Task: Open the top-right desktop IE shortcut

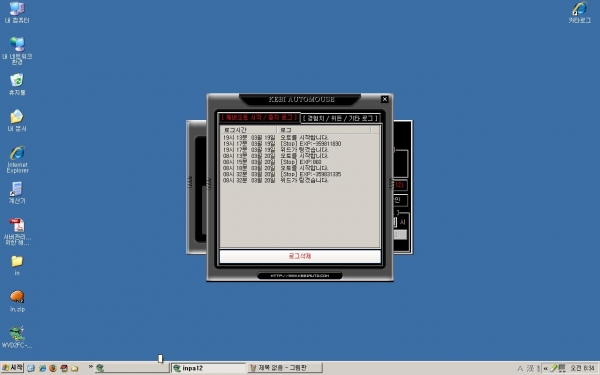Action: pos(579,12)
